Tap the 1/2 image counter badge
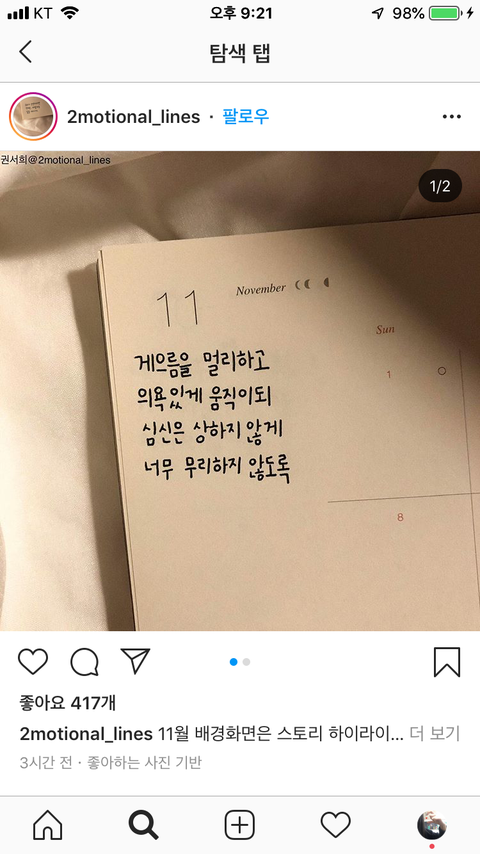The height and width of the screenshot is (854, 480). [440, 186]
